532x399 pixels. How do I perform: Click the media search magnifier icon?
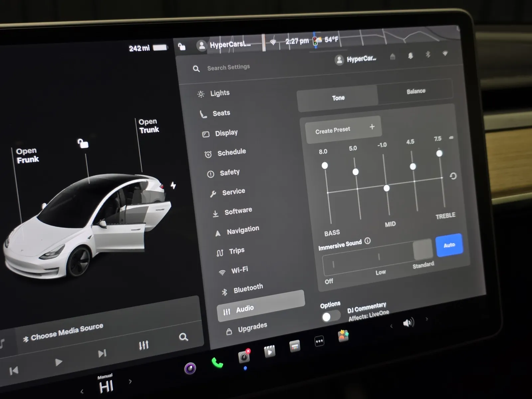click(x=184, y=337)
